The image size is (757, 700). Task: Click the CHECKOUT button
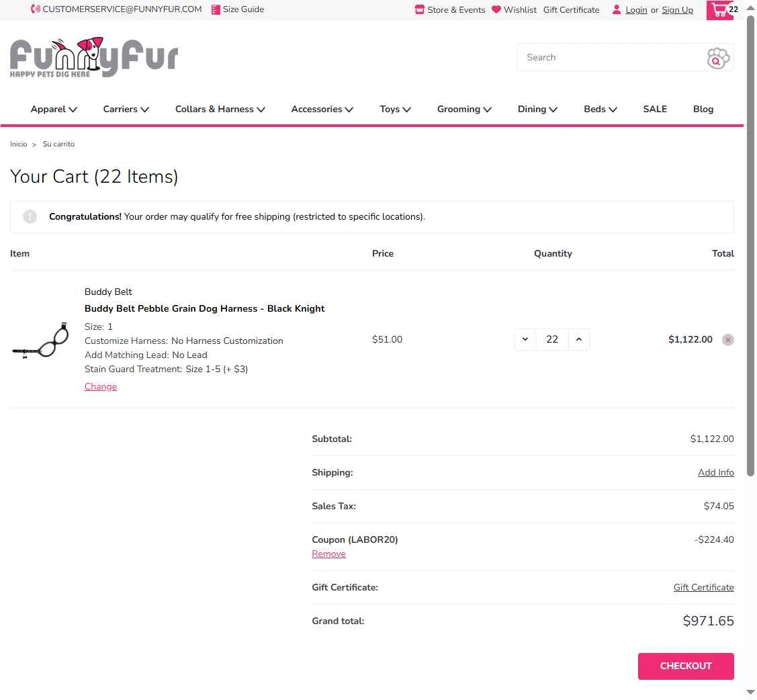tap(686, 666)
